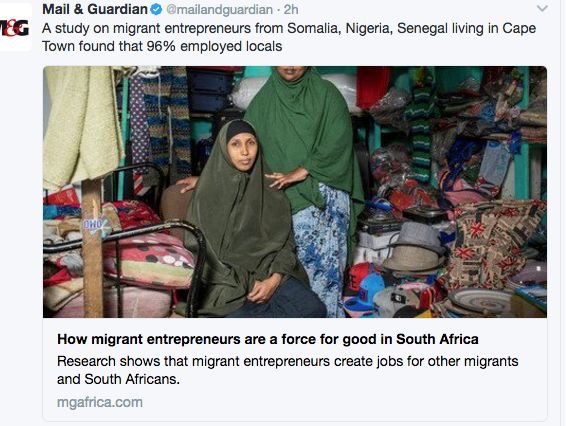This screenshot has width=566, height=426.
Task: Open the Mail & Guardian profile name
Action: pos(95,10)
